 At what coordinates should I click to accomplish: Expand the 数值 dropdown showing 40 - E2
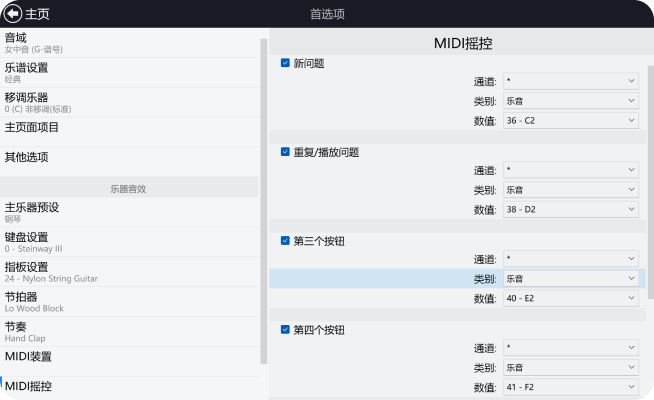point(570,298)
